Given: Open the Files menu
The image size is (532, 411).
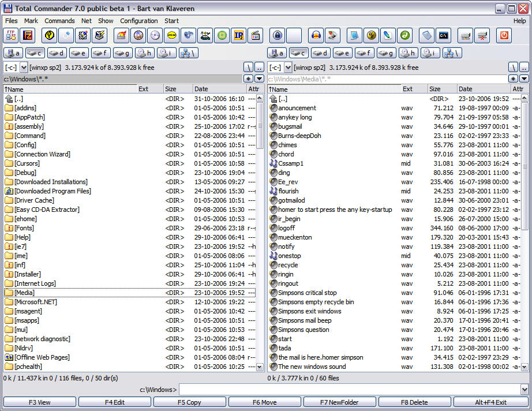Looking at the screenshot, I should pyautogui.click(x=11, y=21).
